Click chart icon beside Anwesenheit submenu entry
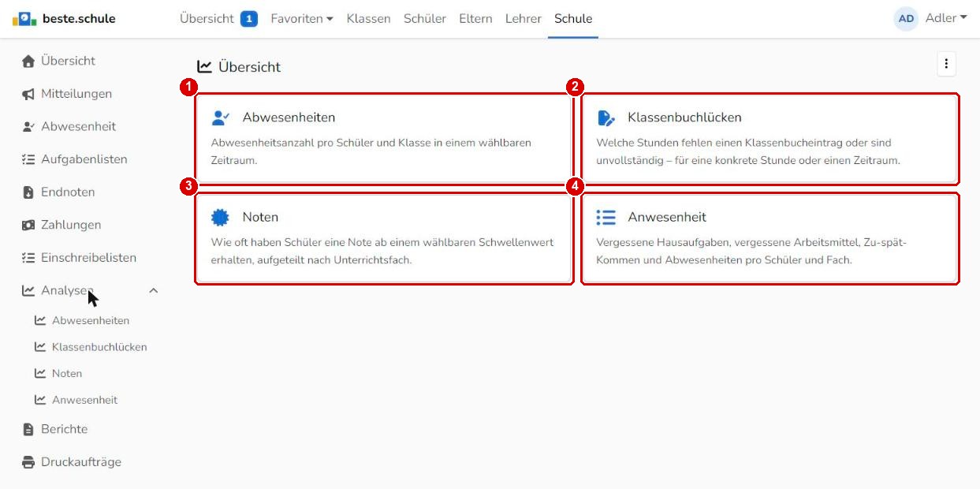 tap(40, 400)
